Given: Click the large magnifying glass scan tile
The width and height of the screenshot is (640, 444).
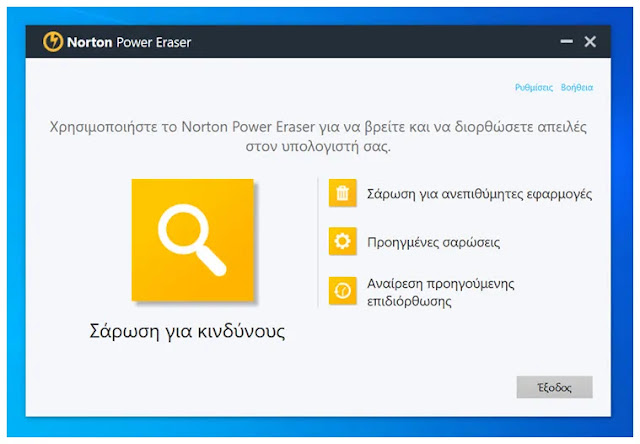Looking at the screenshot, I should pos(192,240).
